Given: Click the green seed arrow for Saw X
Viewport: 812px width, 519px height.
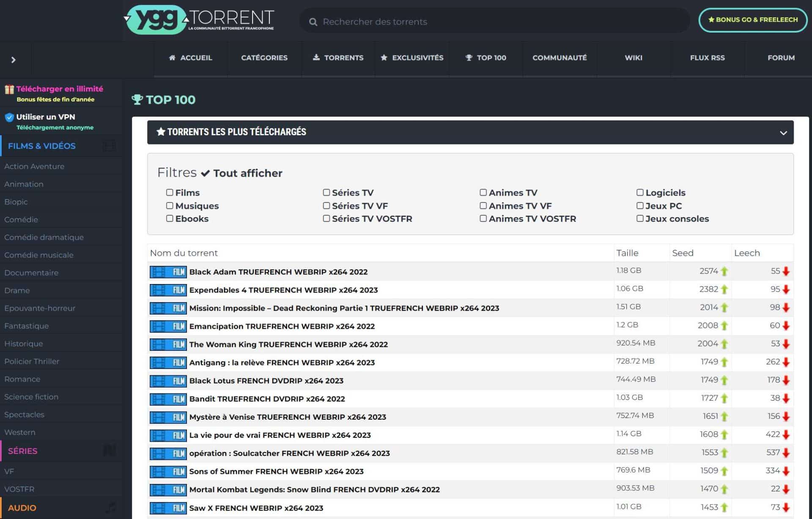Looking at the screenshot, I should (724, 508).
